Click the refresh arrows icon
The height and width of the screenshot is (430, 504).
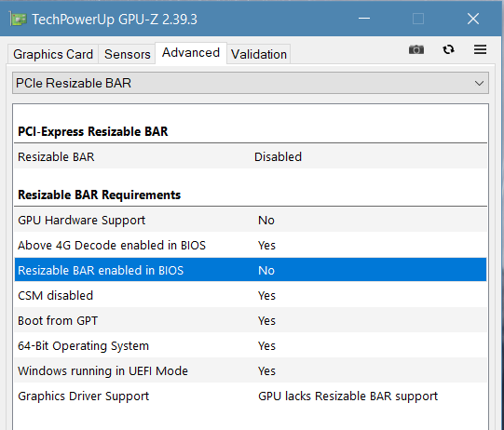coord(448,49)
